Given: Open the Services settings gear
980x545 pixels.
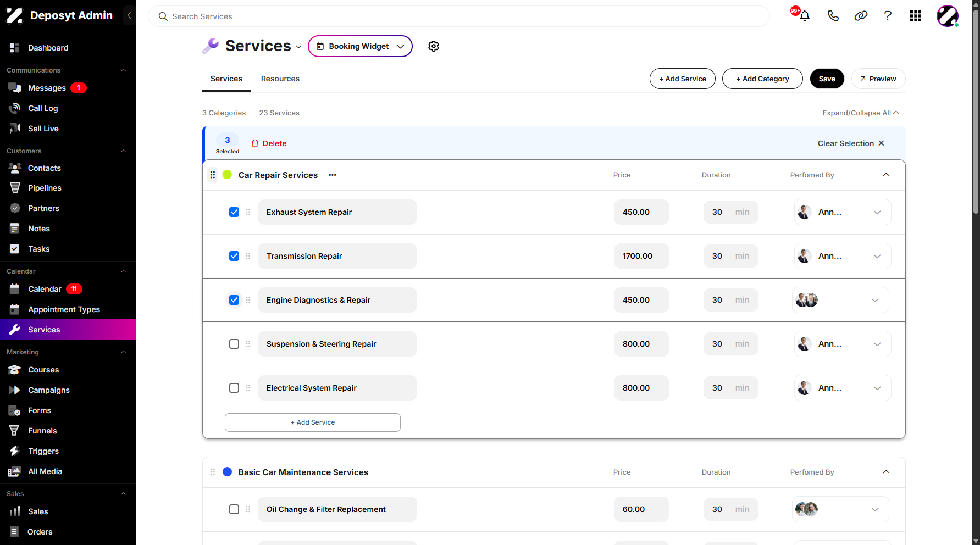Looking at the screenshot, I should click(434, 46).
